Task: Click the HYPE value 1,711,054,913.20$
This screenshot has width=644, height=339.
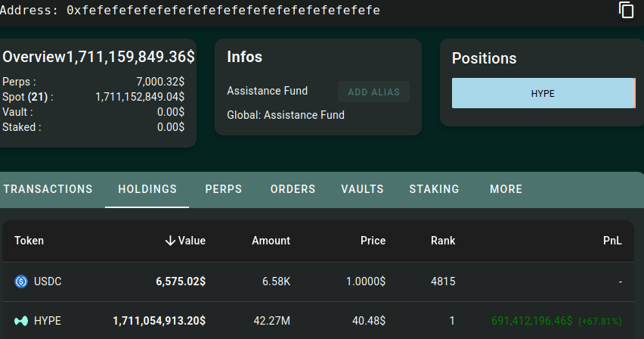Action: pos(159,321)
